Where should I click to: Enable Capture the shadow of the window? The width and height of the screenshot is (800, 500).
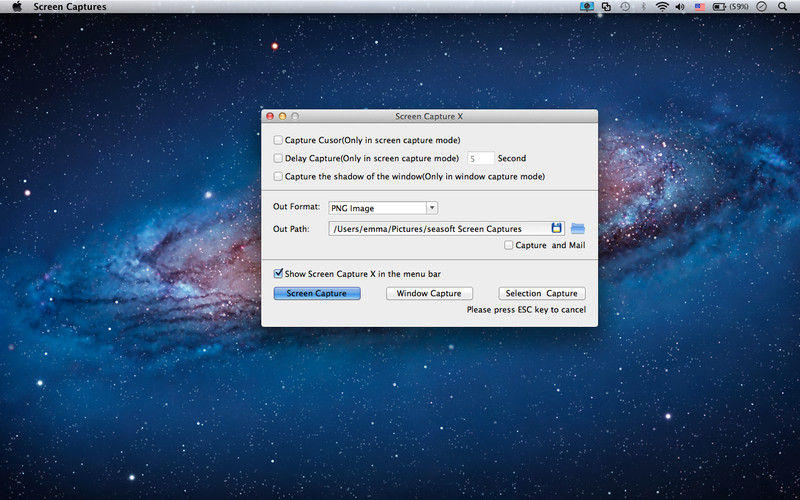(x=278, y=177)
